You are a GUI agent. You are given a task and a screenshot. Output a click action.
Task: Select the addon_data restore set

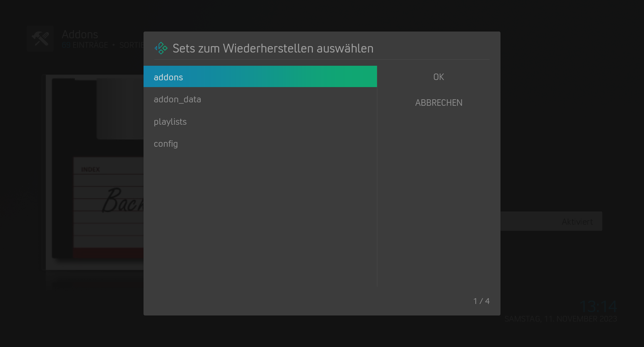[260, 99]
